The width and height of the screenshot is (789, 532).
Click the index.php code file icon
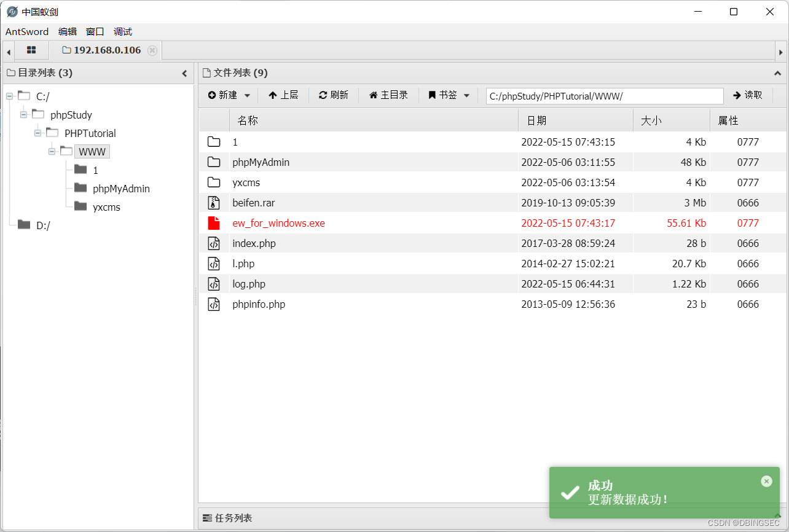click(214, 243)
